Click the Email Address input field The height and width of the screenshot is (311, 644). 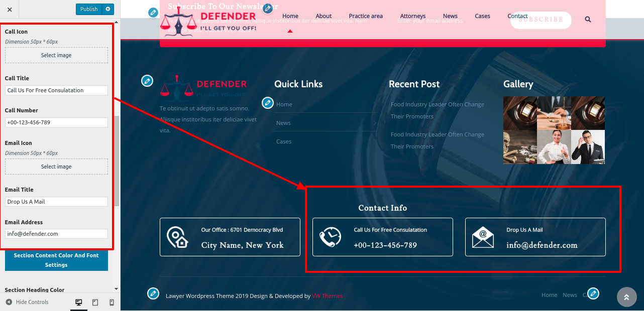[56, 234]
